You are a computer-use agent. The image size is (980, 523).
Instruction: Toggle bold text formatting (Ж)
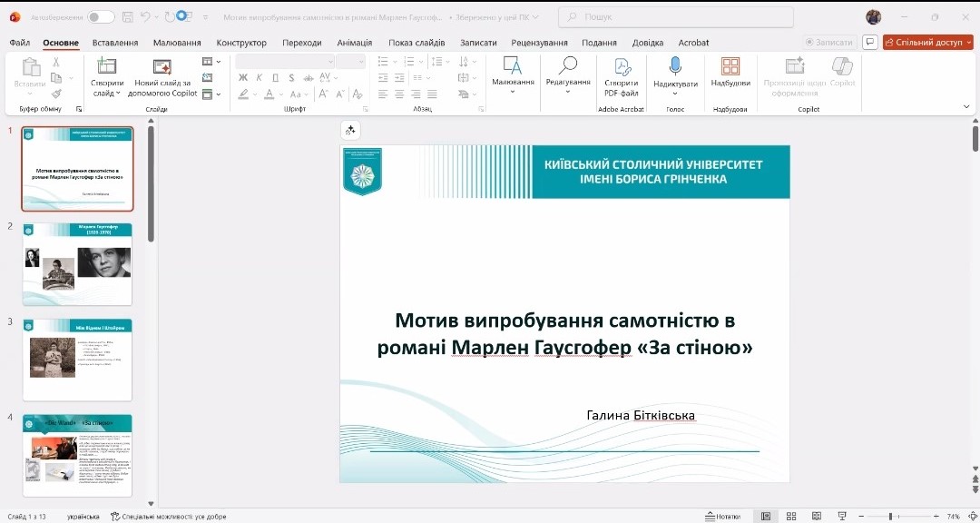click(x=243, y=78)
